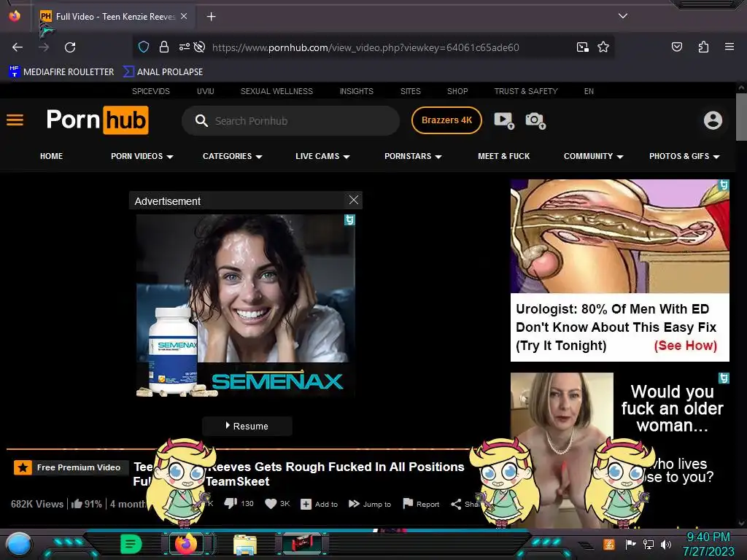Close the current Full Video tab

tap(184, 16)
